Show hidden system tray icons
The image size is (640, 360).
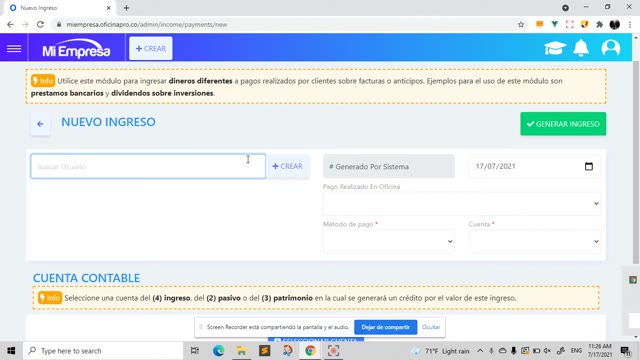point(480,351)
